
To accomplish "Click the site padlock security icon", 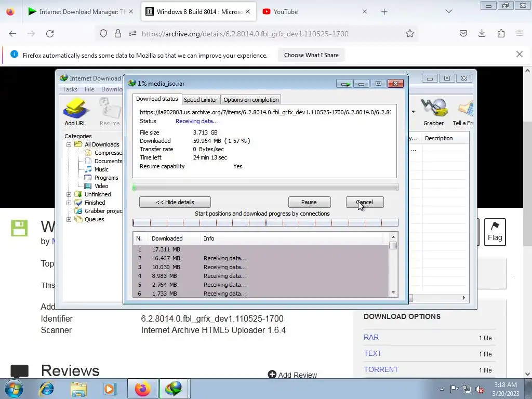I will coord(118,34).
